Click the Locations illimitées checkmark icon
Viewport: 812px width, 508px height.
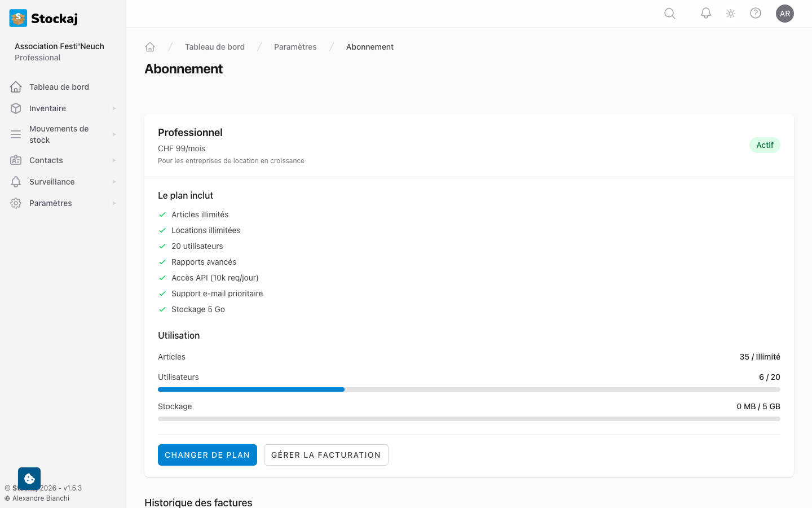coord(162,230)
